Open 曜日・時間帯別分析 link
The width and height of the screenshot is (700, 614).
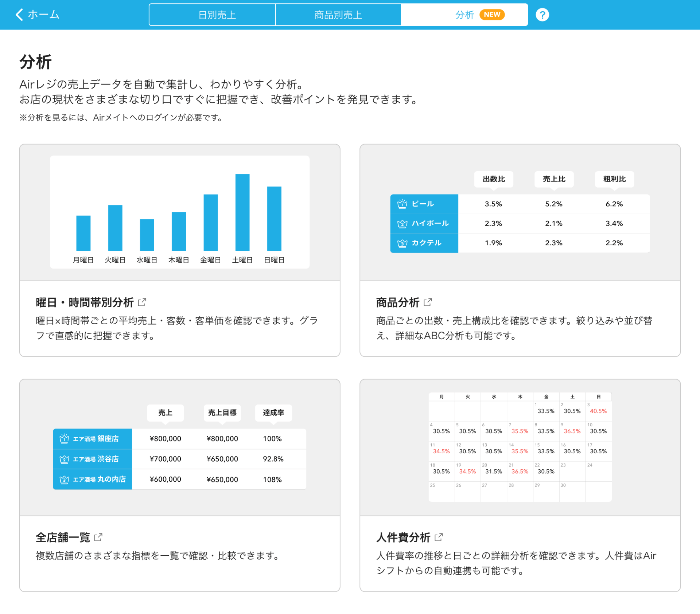click(85, 302)
